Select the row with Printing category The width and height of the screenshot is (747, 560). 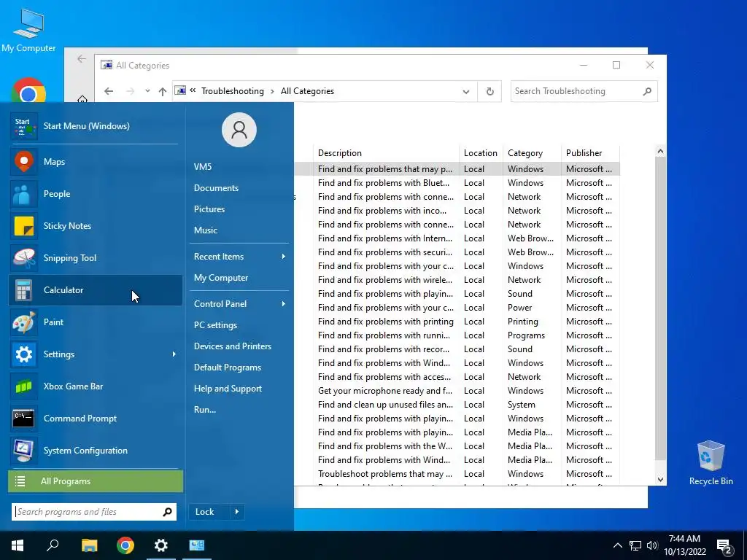pyautogui.click(x=457, y=322)
